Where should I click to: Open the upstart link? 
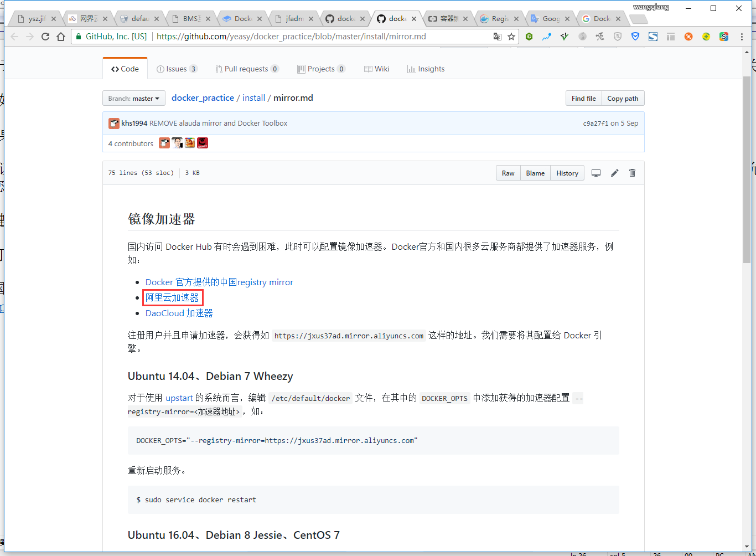pyautogui.click(x=179, y=398)
